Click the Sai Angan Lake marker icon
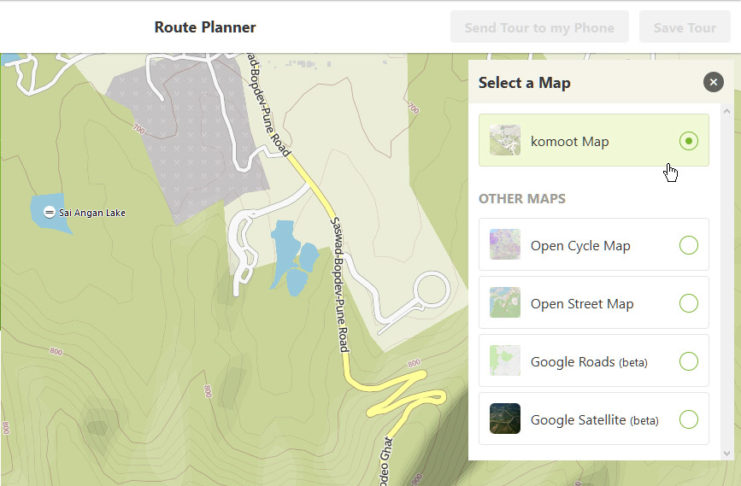The height and width of the screenshot is (486, 741). pyautogui.click(x=49, y=212)
